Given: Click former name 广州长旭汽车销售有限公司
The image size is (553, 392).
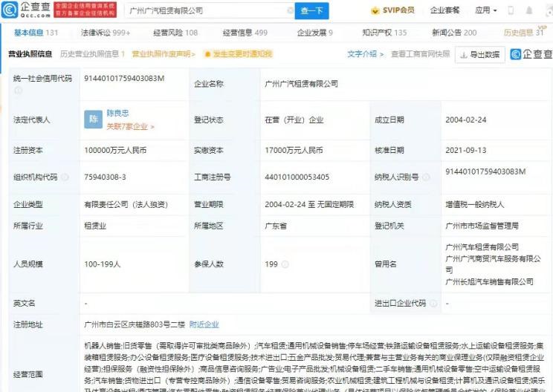Looking at the screenshot, I should coord(490,282).
